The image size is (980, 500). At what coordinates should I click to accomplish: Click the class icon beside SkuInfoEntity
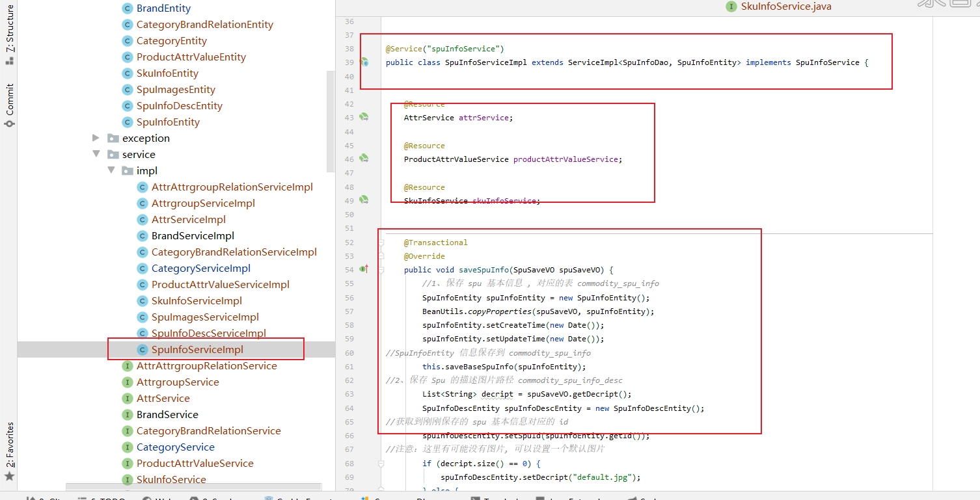[128, 73]
